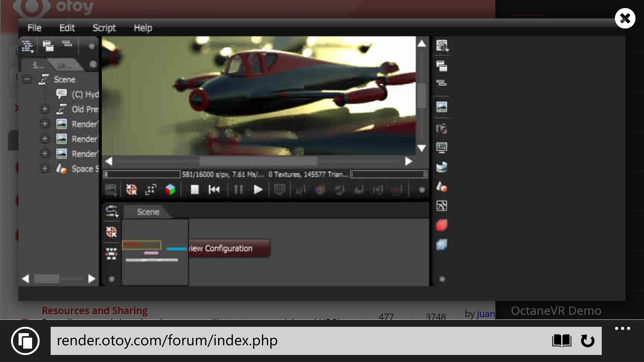Restart the render with the rewind icon
The image size is (644, 362).
pos(214,190)
